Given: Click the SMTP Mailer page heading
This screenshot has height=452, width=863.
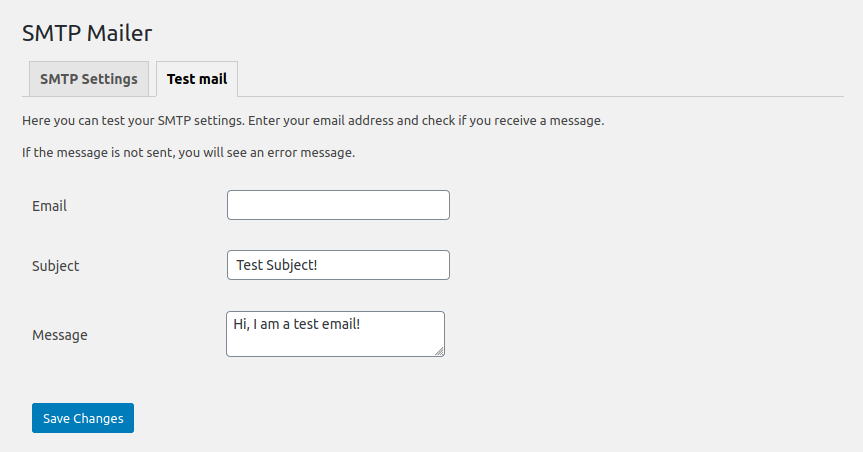Looking at the screenshot, I should (x=87, y=33).
